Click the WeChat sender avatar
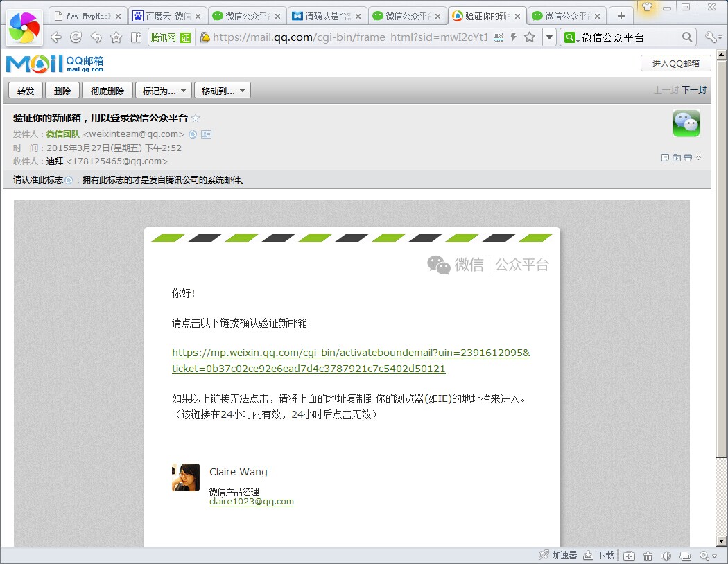Image resolution: width=728 pixels, height=564 pixels. (x=686, y=123)
